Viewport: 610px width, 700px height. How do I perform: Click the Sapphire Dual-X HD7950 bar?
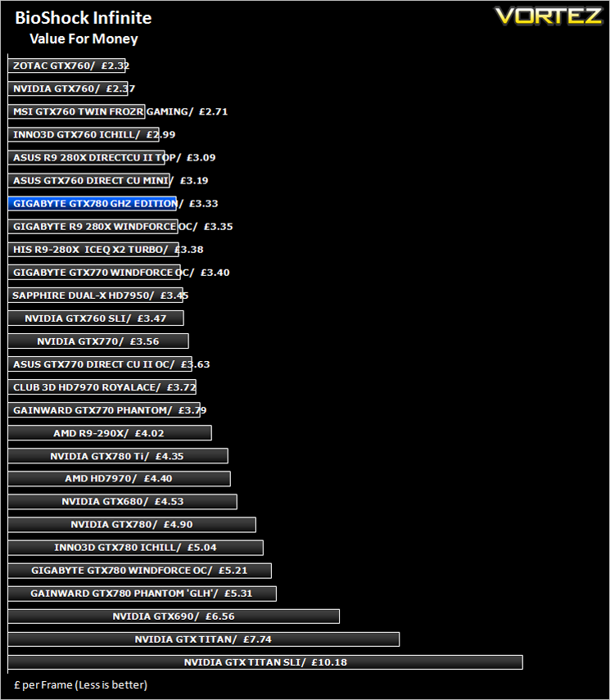[96, 296]
